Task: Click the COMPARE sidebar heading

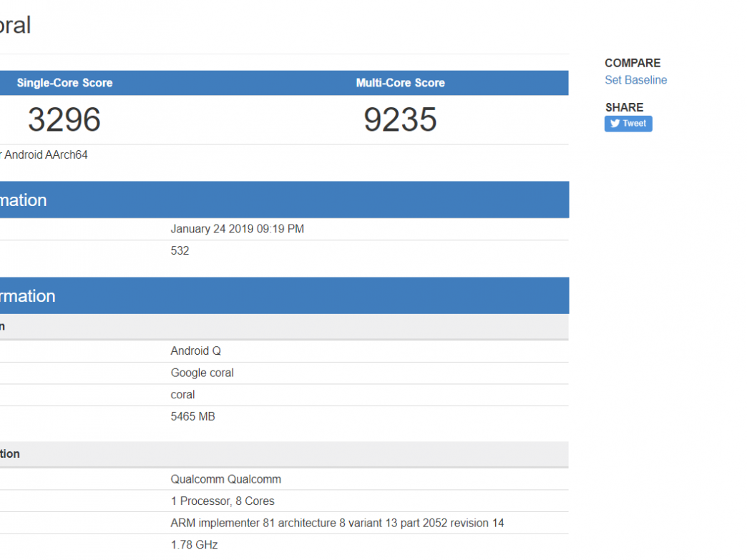Action: (x=632, y=63)
